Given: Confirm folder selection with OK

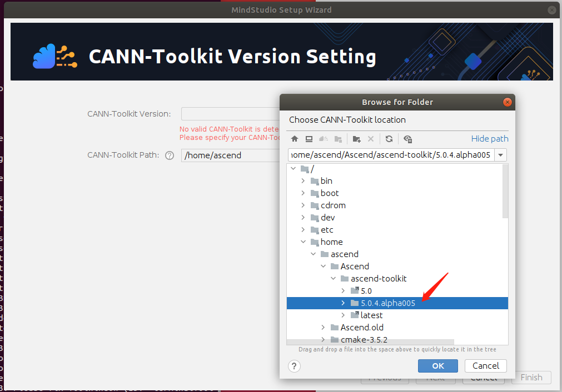Looking at the screenshot, I should coord(437,366).
